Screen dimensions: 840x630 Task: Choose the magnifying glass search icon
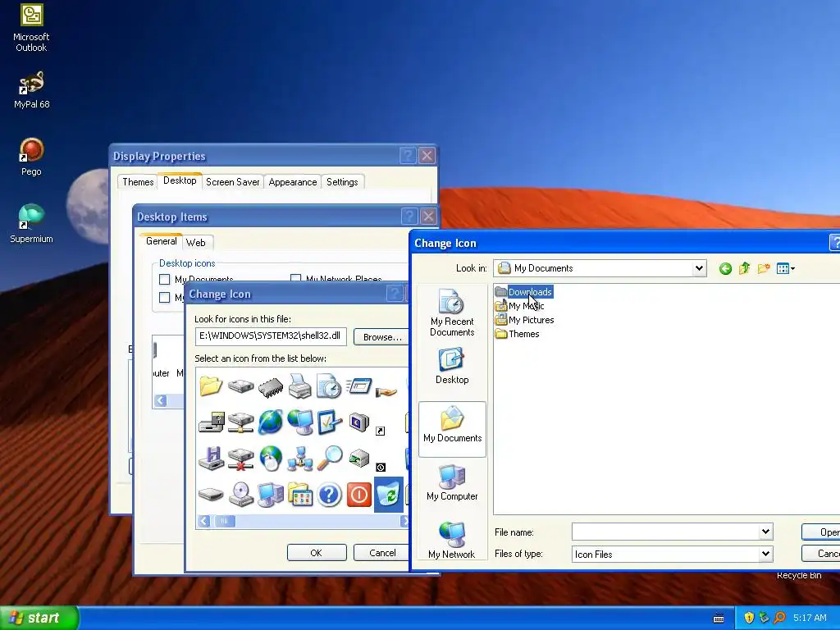[330, 458]
